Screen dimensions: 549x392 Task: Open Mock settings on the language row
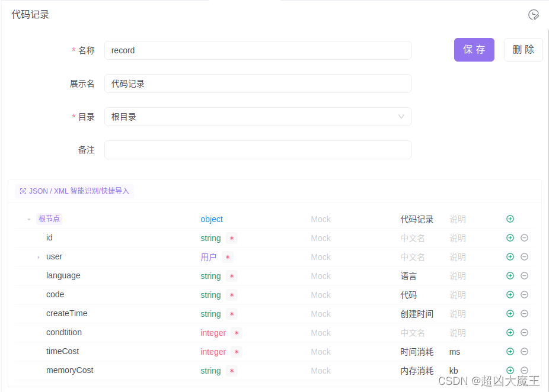[x=320, y=275]
